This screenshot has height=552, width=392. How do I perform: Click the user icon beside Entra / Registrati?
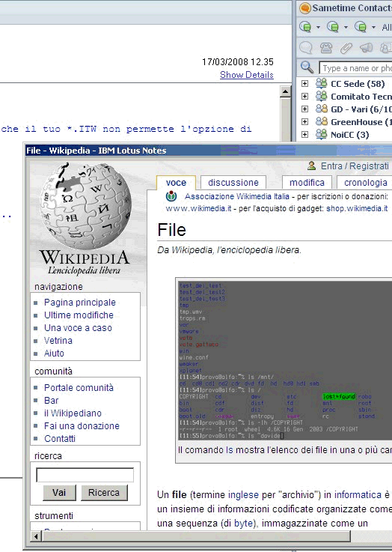[x=311, y=166]
